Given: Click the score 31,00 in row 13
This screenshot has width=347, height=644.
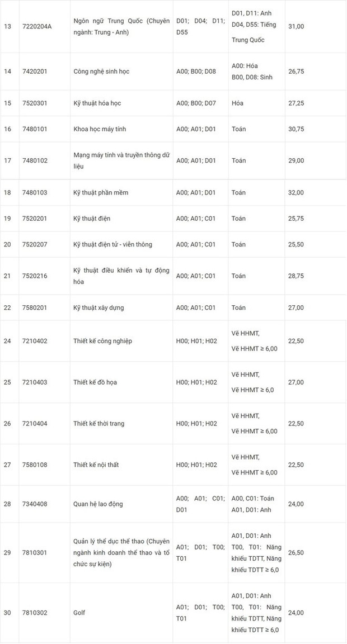Looking at the screenshot, I should click(296, 26).
